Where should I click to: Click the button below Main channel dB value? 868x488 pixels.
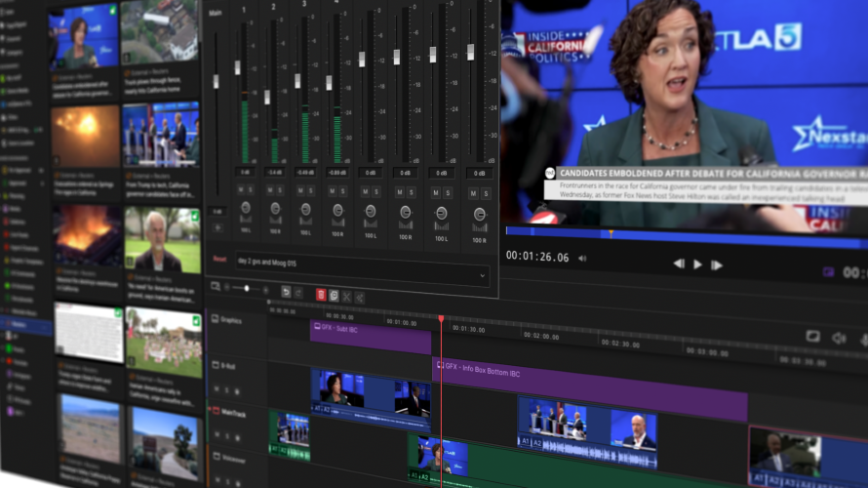tap(217, 227)
